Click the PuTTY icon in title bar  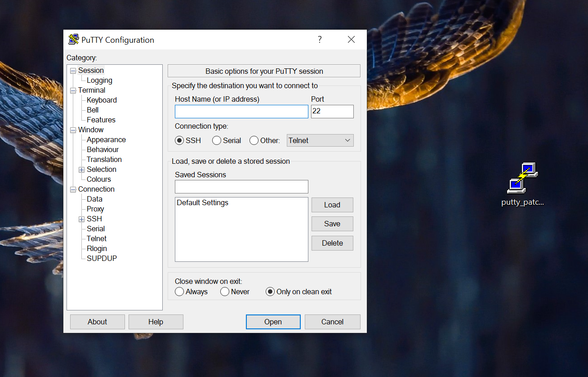(73, 40)
